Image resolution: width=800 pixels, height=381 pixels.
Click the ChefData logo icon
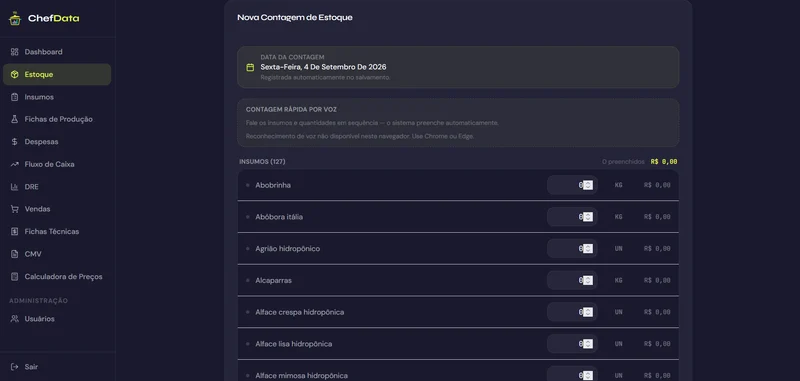click(x=15, y=18)
